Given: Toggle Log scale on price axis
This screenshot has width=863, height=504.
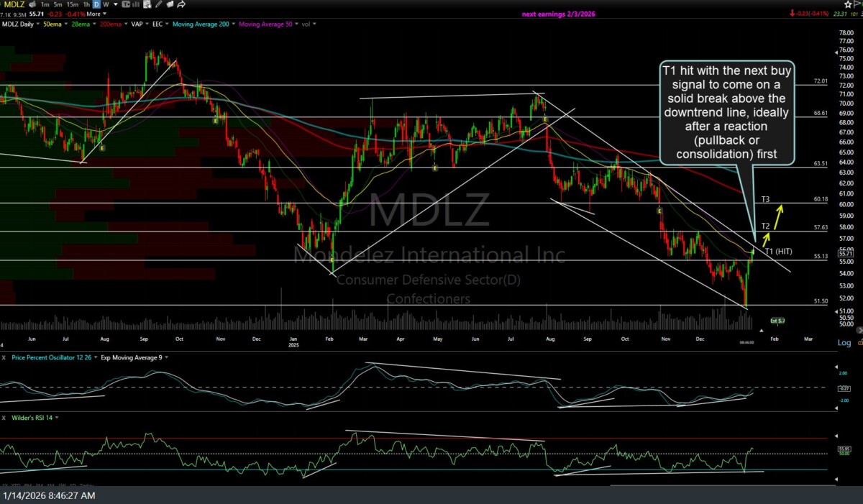Looking at the screenshot, I should [844, 342].
